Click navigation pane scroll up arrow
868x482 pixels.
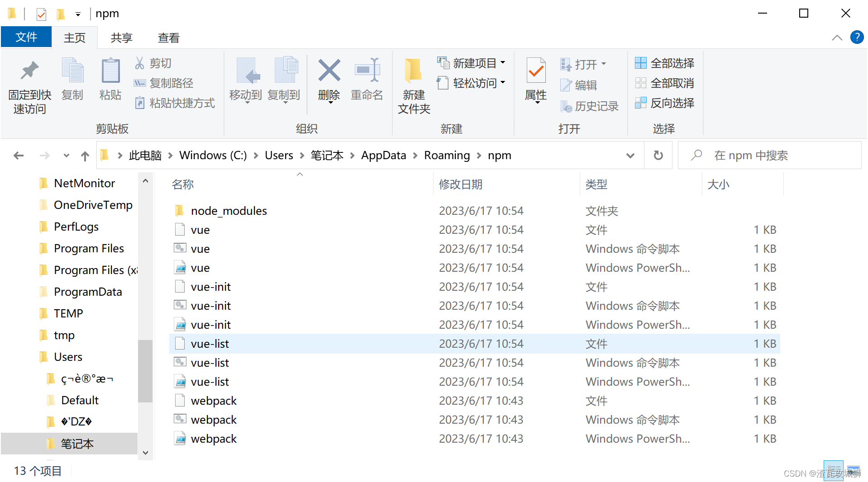point(145,181)
